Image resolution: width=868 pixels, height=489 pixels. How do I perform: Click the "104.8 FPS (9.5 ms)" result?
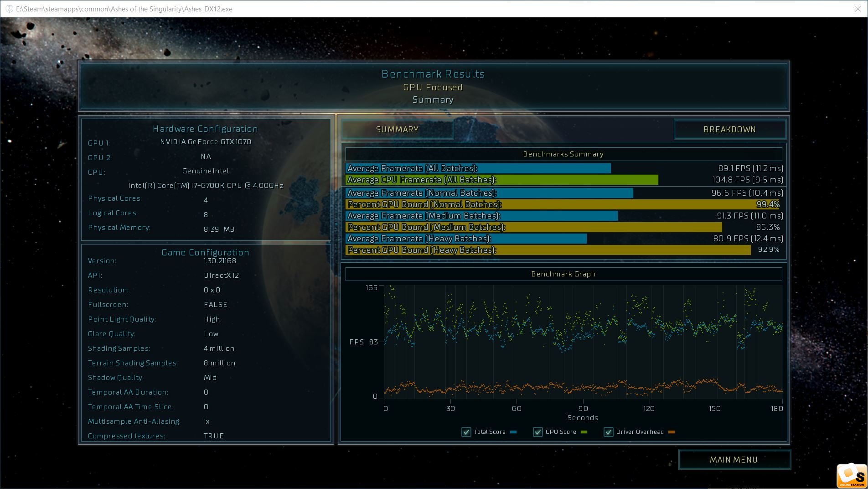(748, 180)
